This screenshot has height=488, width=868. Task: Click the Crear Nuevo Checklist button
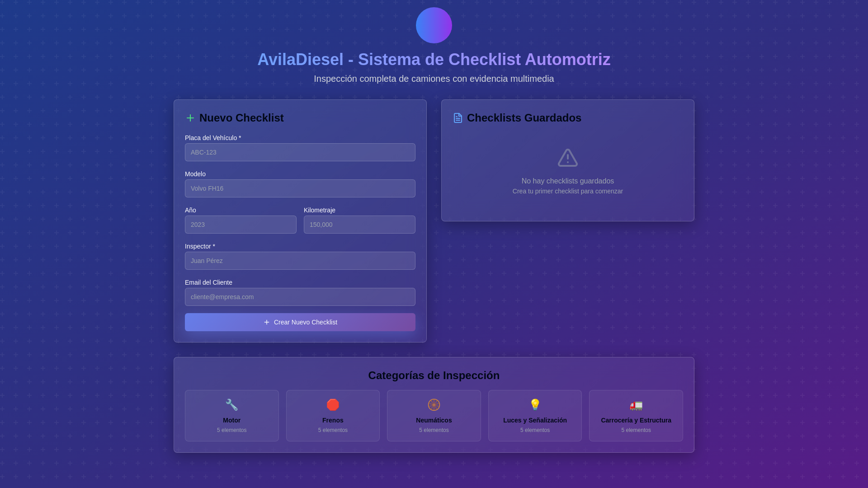pyautogui.click(x=300, y=322)
